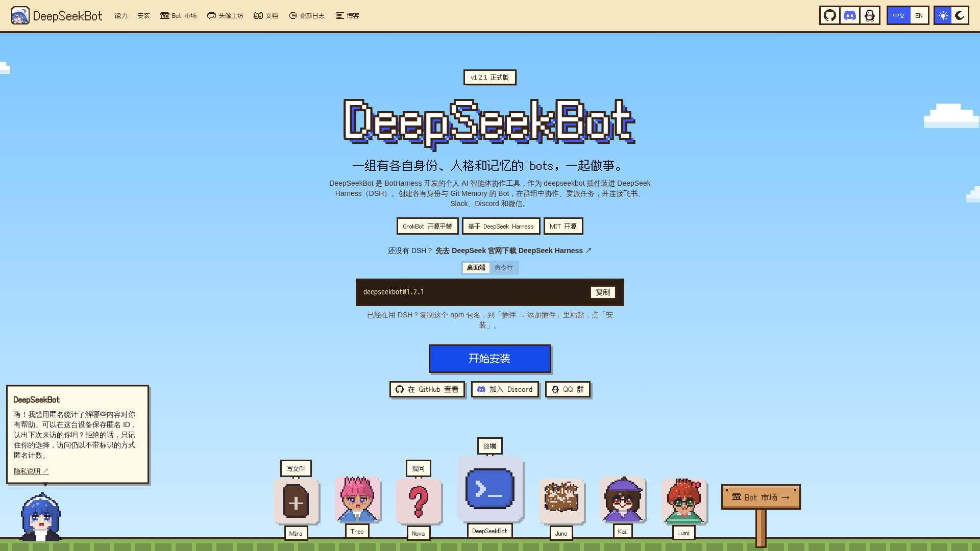The width and height of the screenshot is (980, 551).
Task: Click the 提问 label above Nova
Action: click(419, 468)
